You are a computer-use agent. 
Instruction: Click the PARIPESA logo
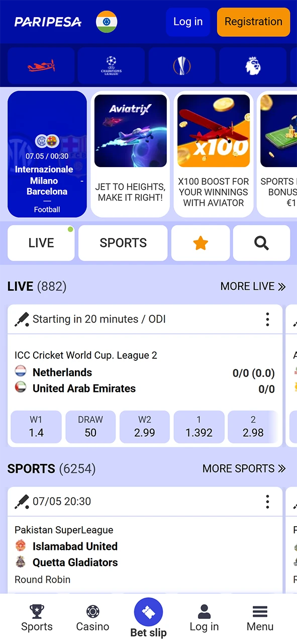pyautogui.click(x=48, y=22)
